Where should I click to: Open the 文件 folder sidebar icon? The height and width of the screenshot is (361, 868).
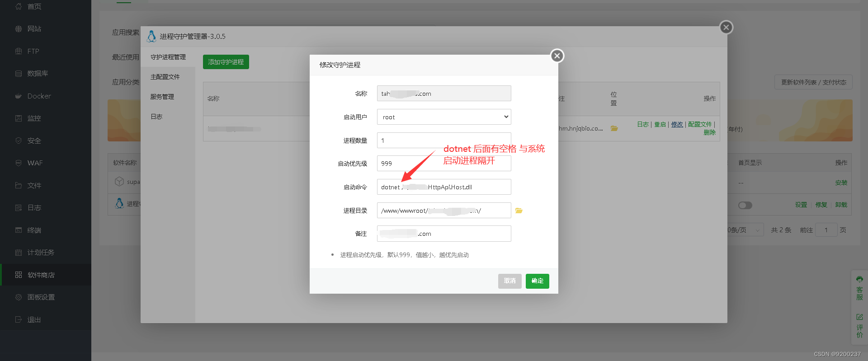tap(19, 185)
